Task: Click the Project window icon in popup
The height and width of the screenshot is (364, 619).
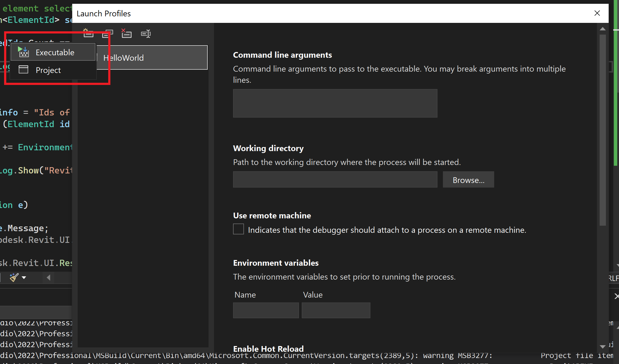Action: click(x=23, y=70)
